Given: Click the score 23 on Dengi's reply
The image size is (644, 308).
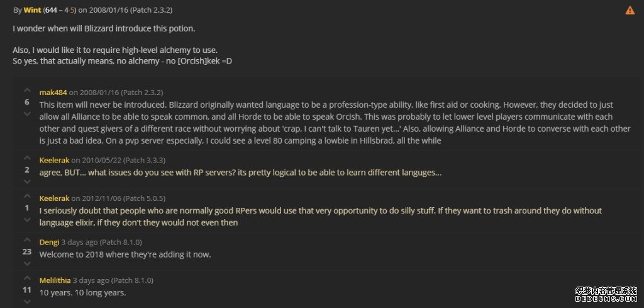Looking at the screenshot, I should (x=27, y=252).
